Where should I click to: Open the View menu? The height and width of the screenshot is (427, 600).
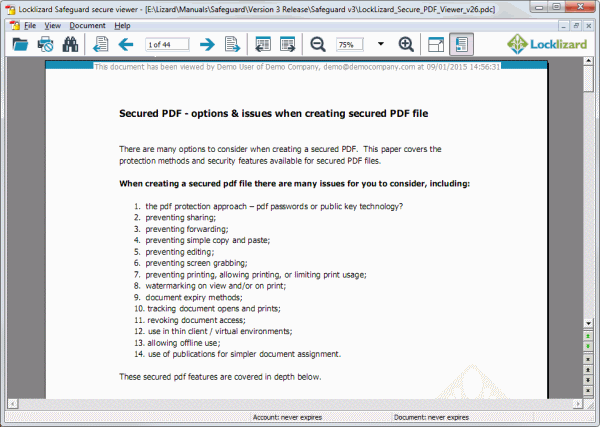tap(52, 26)
